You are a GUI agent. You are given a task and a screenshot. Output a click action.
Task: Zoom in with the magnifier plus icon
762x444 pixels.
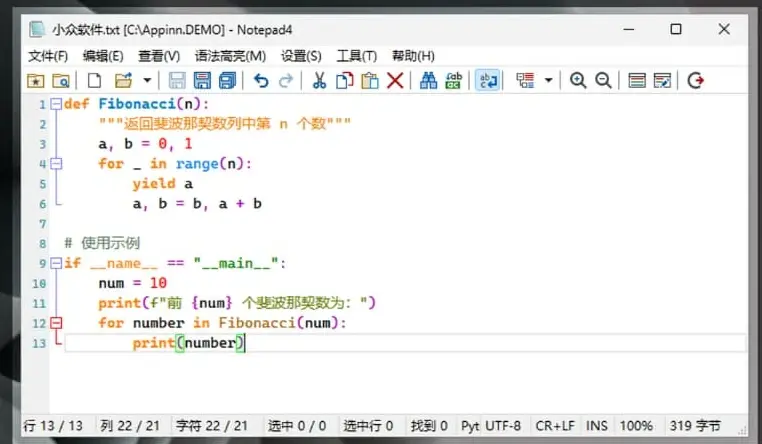[x=578, y=80]
